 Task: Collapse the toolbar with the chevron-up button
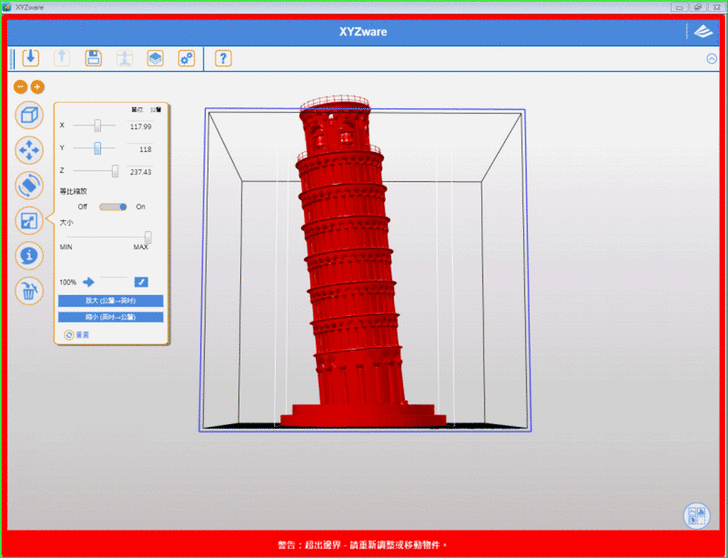click(x=711, y=58)
